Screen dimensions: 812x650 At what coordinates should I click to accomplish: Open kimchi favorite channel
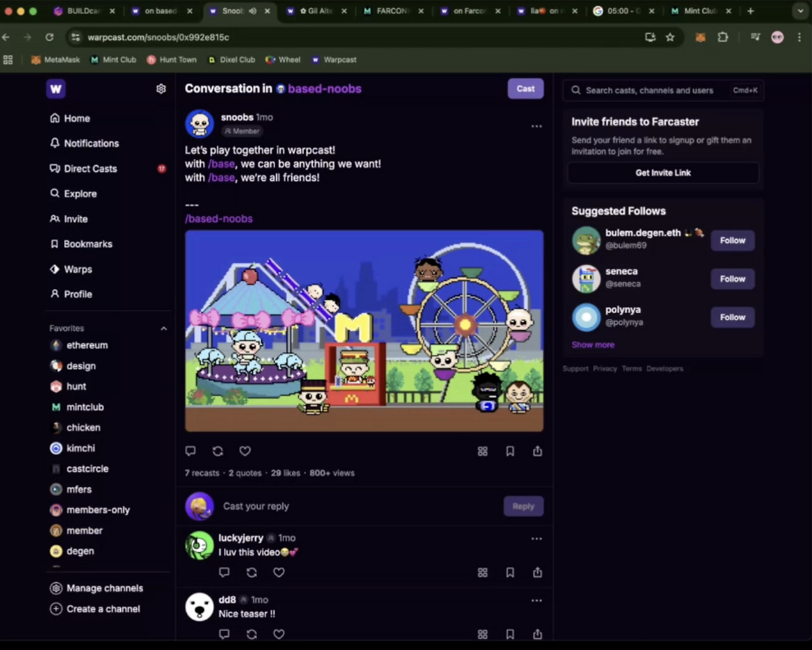[73, 448]
